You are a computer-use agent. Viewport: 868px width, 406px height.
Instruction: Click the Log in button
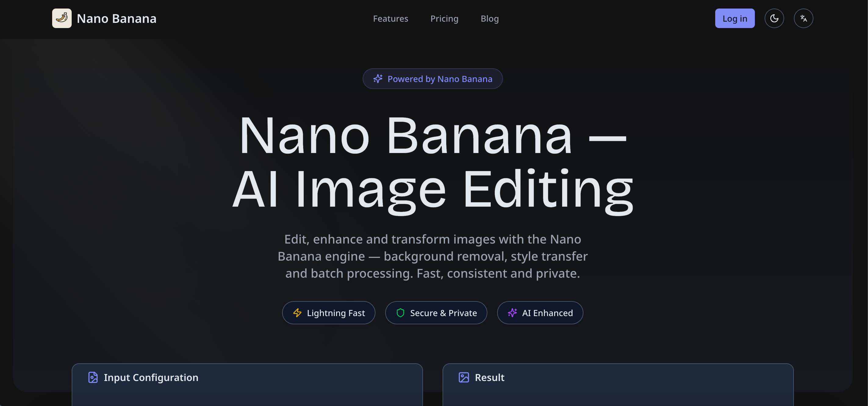[734, 18]
